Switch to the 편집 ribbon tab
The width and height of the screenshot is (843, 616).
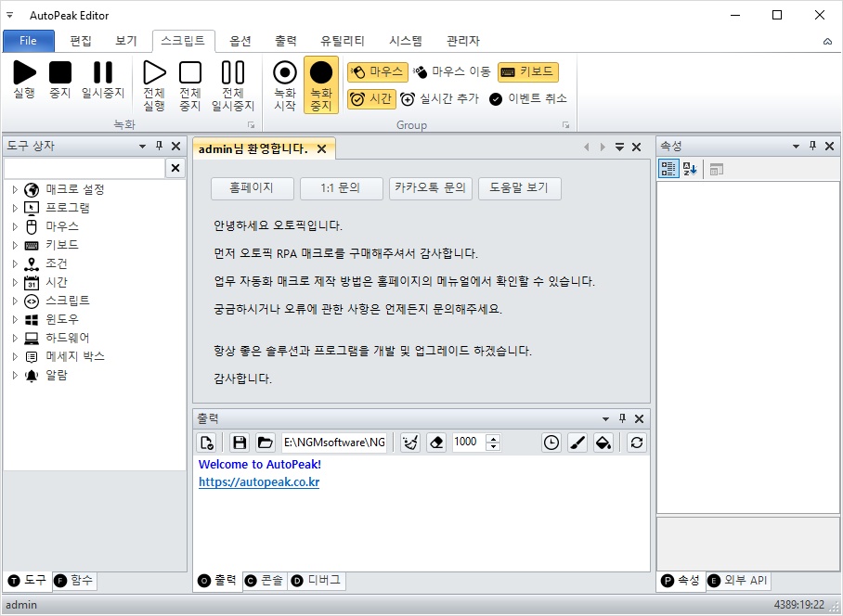[x=81, y=41]
